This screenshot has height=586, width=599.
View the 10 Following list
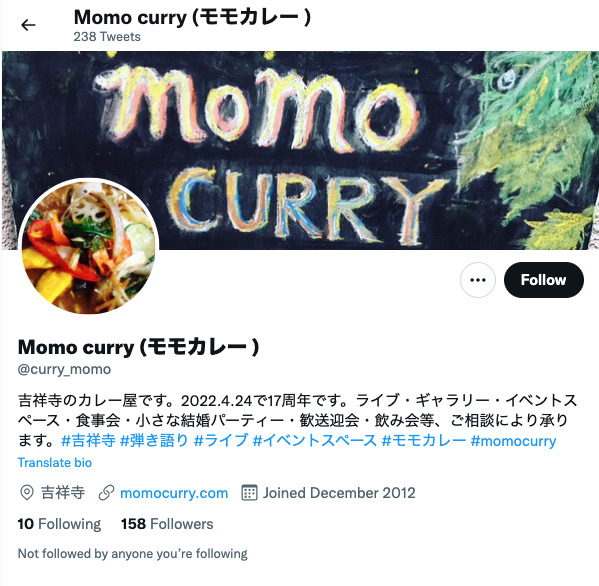tap(59, 524)
